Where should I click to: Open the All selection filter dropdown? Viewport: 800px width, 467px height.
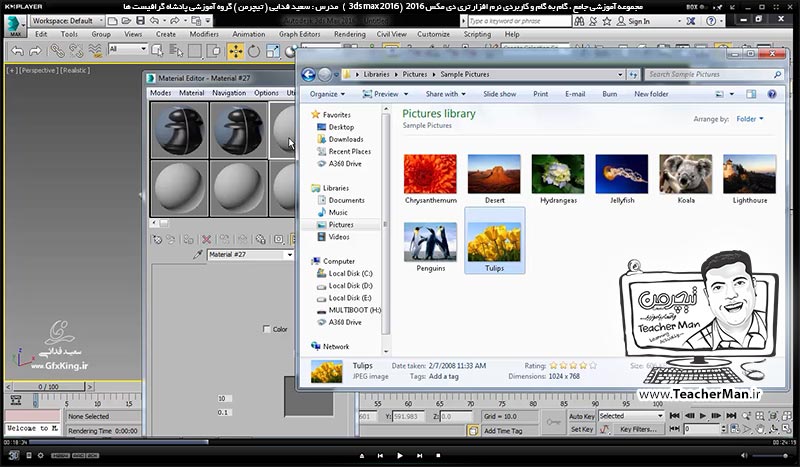click(128, 49)
